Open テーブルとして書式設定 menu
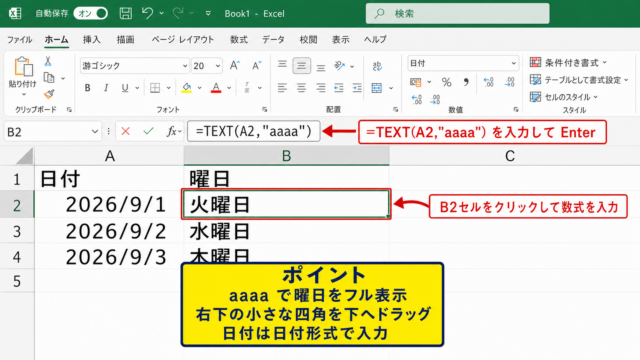 click(578, 80)
